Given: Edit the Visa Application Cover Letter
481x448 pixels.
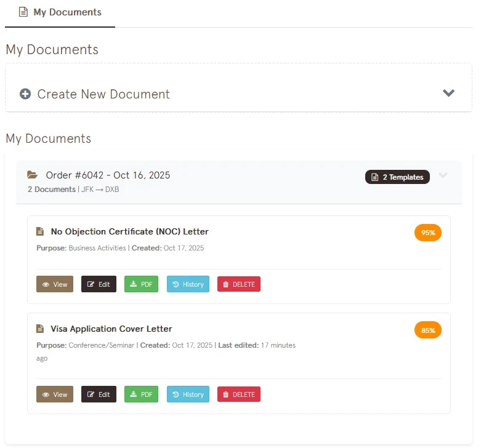Looking at the screenshot, I should [x=99, y=394].
